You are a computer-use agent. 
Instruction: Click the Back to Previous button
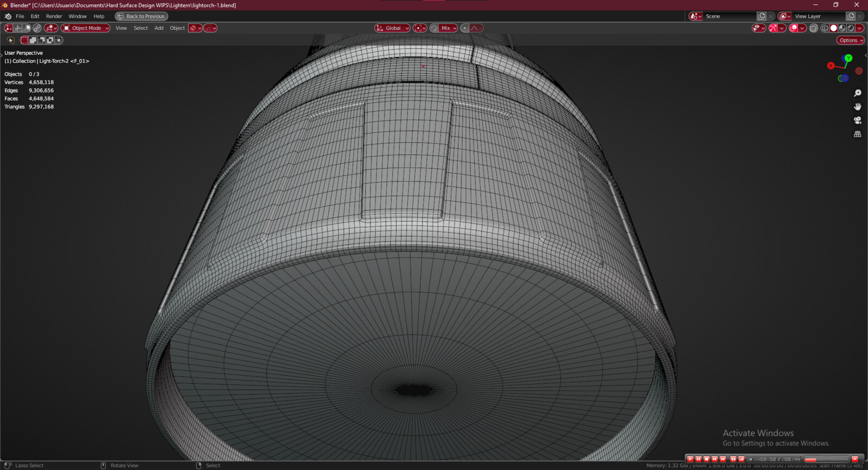141,16
